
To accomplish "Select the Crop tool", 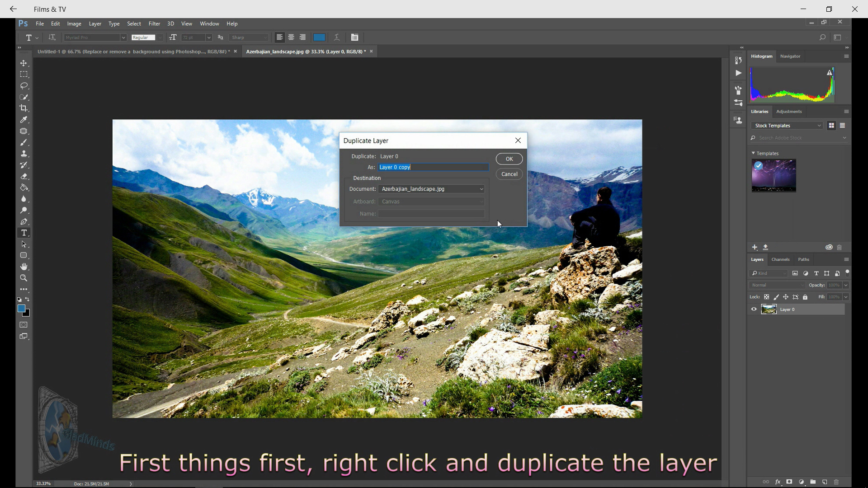I will (x=24, y=108).
